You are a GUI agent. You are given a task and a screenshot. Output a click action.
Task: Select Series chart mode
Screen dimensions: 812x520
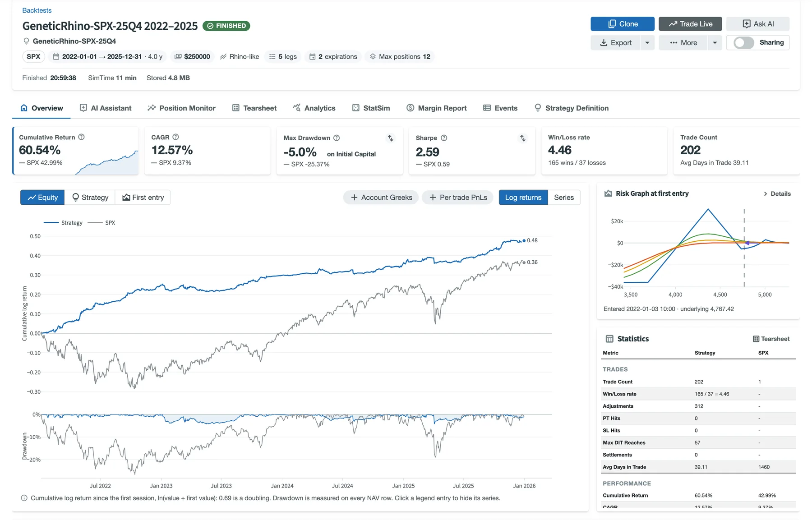pos(564,198)
